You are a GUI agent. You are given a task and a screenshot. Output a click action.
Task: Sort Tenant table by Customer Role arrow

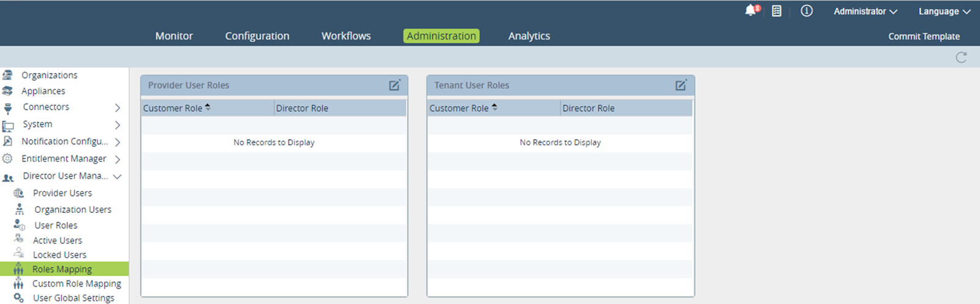(x=494, y=108)
